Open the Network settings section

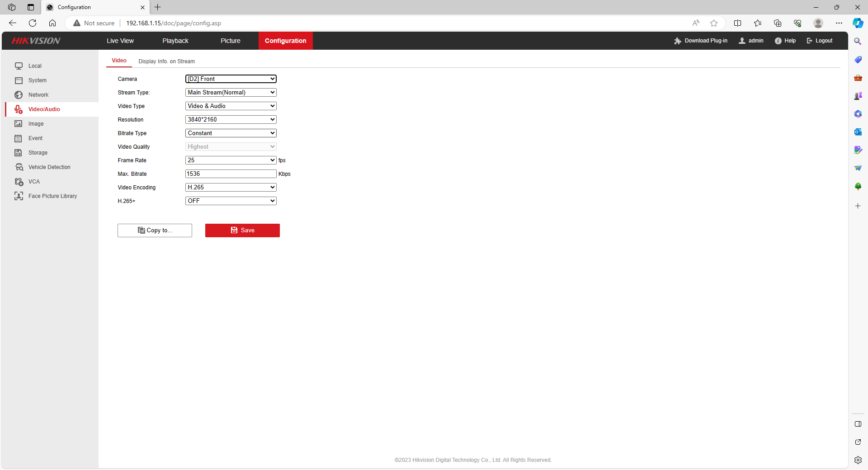tap(38, 95)
